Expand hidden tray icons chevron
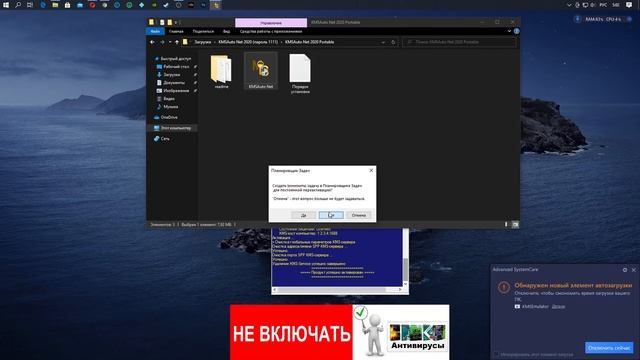 (x=569, y=5)
